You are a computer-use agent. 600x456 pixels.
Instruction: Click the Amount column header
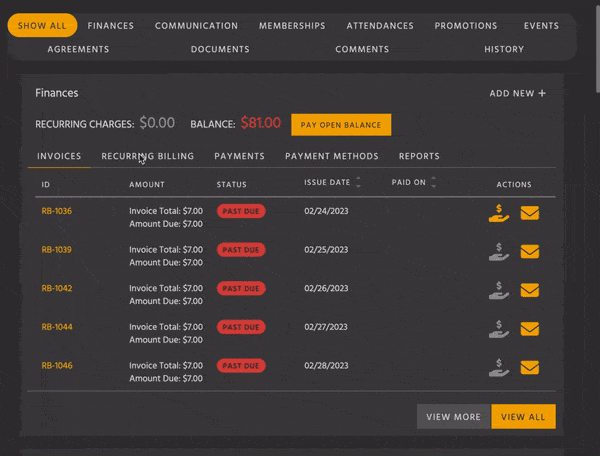pyautogui.click(x=147, y=185)
